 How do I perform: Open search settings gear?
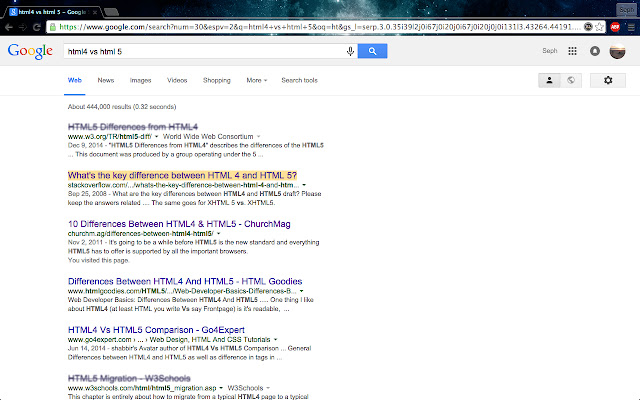[608, 80]
